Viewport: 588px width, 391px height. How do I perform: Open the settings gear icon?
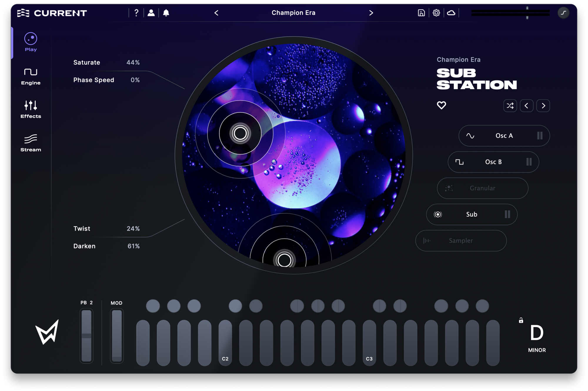(436, 13)
